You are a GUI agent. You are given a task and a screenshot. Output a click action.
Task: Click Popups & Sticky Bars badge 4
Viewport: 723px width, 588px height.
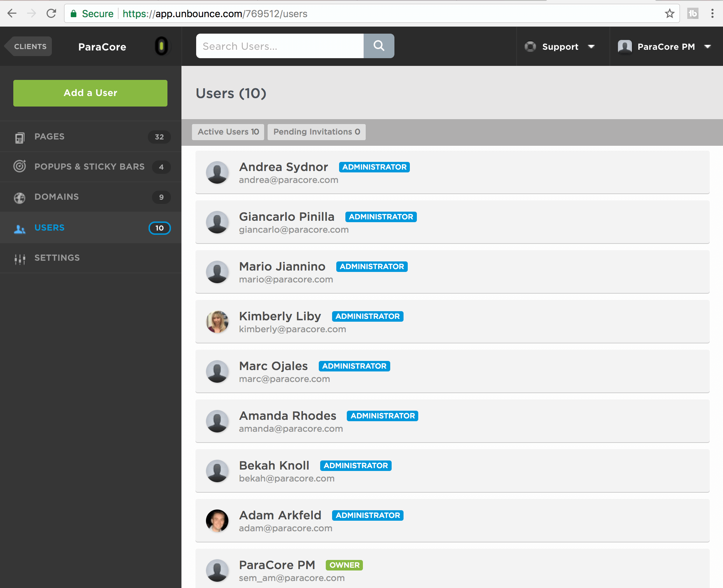(161, 167)
